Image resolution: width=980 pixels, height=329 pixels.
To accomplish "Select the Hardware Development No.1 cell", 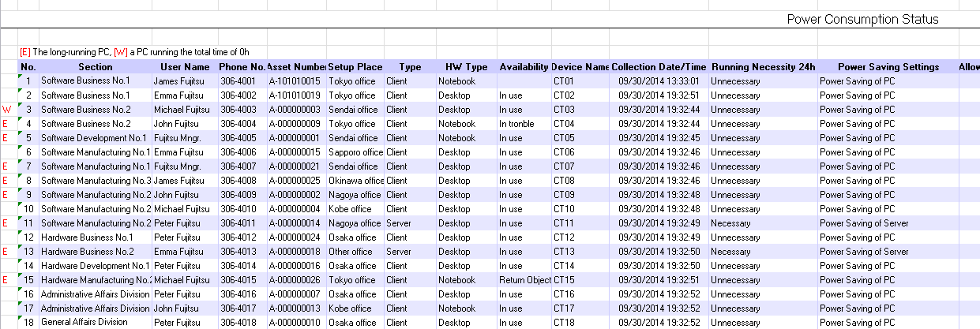I will (96, 266).
